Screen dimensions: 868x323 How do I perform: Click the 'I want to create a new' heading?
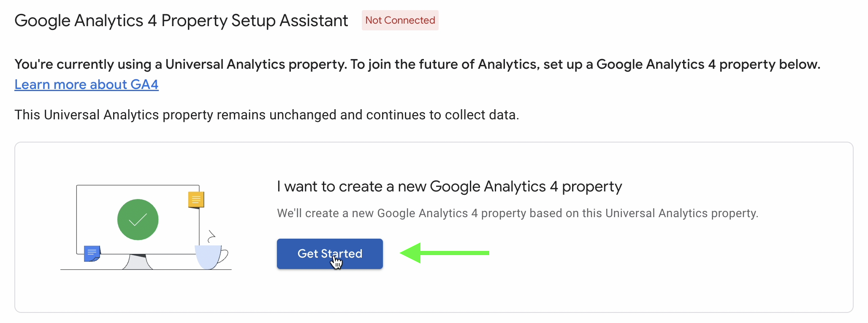click(x=449, y=186)
